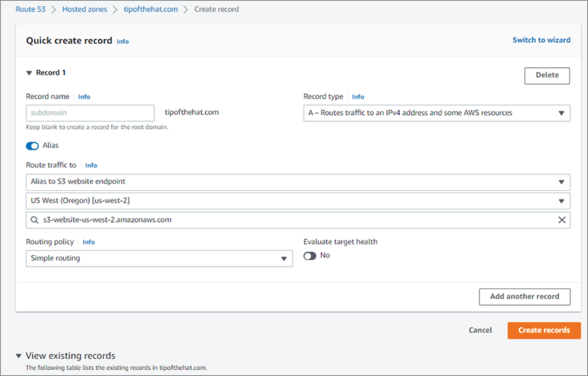This screenshot has width=588, height=376.
Task: Open Info link beside Record type
Action: 358,97
